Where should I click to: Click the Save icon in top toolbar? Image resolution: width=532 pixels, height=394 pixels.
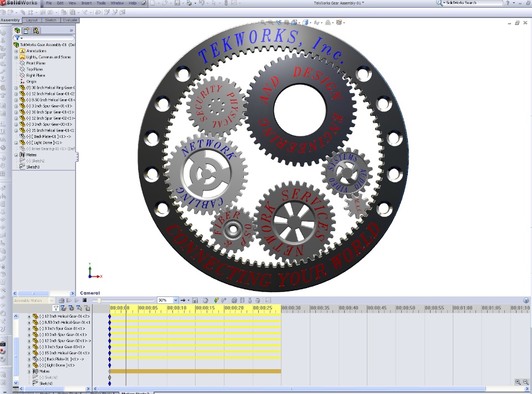click(x=177, y=3)
